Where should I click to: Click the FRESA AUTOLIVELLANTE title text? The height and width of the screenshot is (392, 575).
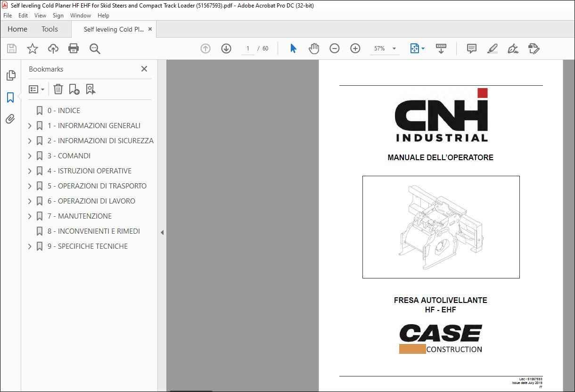440,300
